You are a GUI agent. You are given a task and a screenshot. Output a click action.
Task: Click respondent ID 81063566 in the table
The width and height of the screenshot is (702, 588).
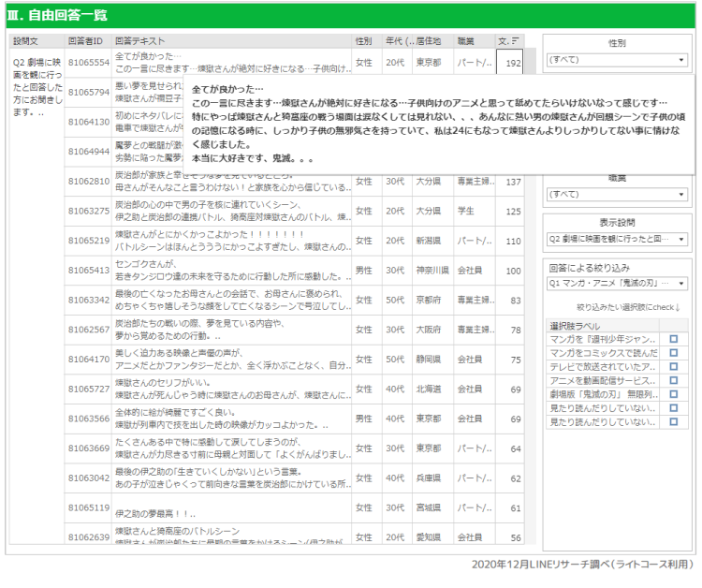[89, 419]
